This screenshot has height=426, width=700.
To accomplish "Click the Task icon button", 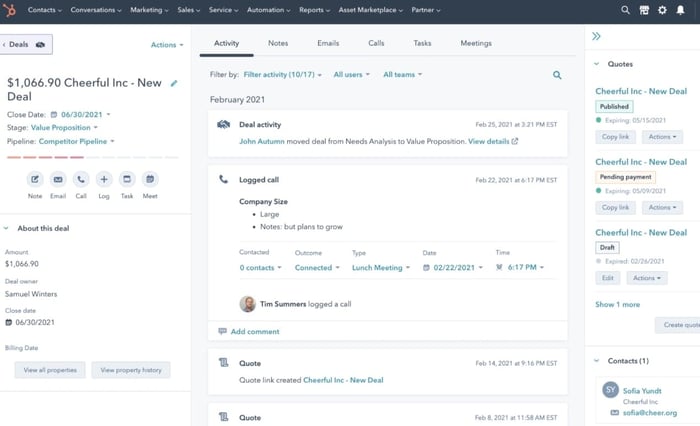I will (x=127, y=180).
